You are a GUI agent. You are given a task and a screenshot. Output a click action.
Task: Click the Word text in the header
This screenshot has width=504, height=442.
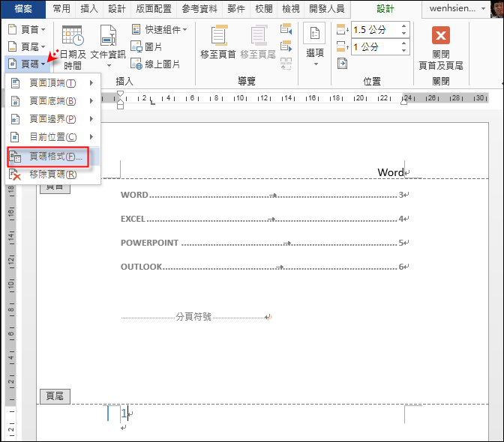click(x=391, y=172)
